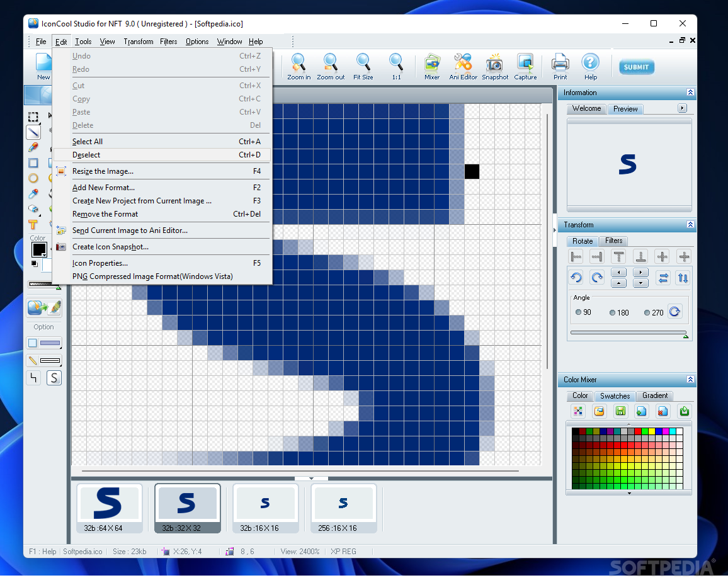Align content to top edge icon
728x585 pixels.
tap(618, 256)
